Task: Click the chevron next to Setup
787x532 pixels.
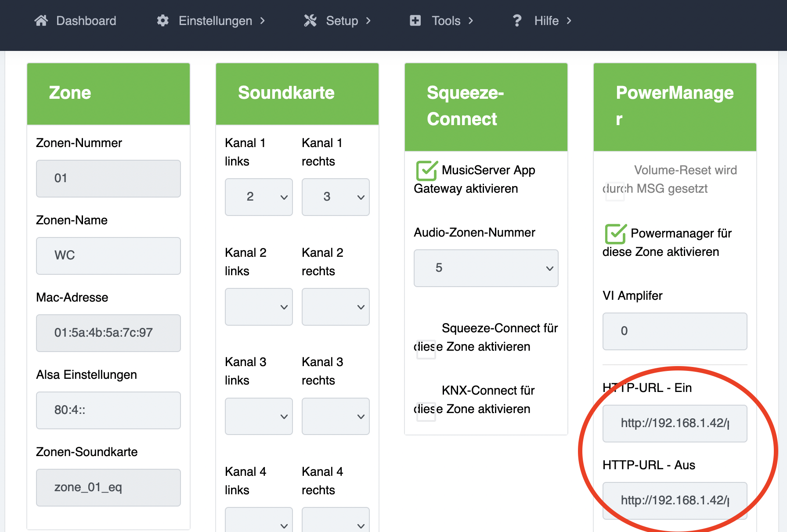Action: tap(368, 21)
